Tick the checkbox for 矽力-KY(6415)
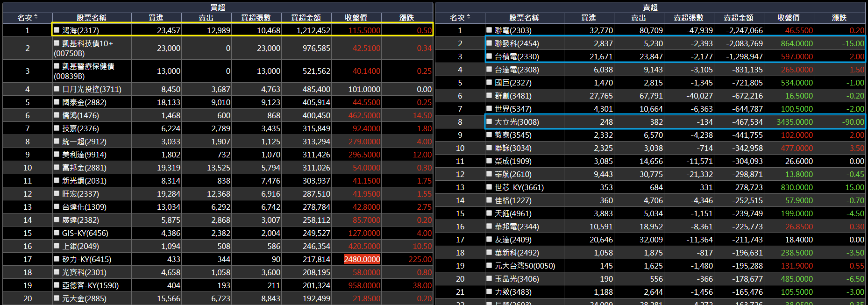The image size is (868, 305). coord(57,259)
